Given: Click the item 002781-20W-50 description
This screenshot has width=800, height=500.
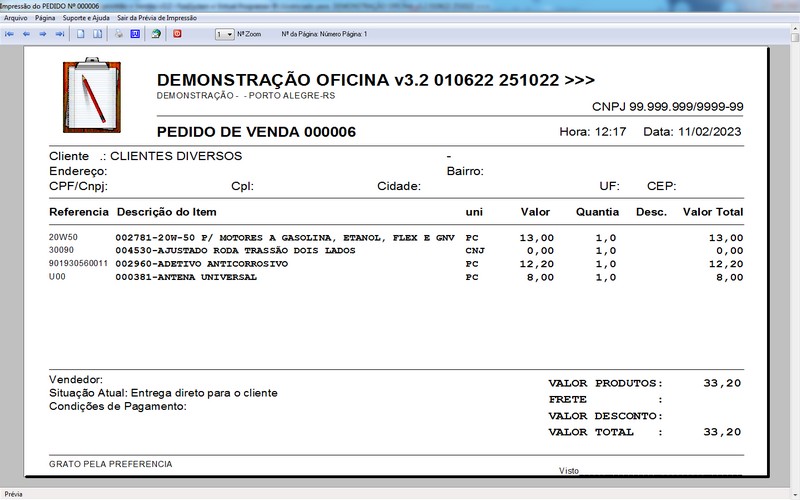Looking at the screenshot, I should 285,238.
